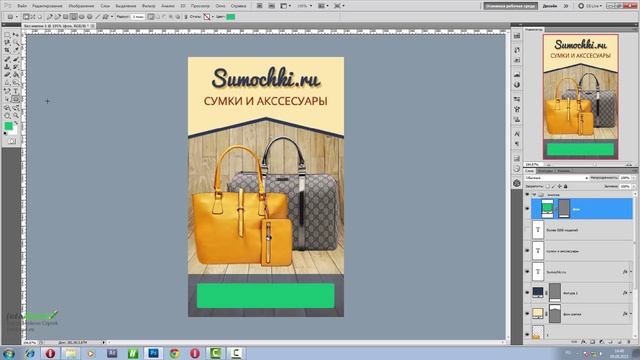Click the foreground color green swatch
The height and width of the screenshot is (360, 640).
click(9, 126)
